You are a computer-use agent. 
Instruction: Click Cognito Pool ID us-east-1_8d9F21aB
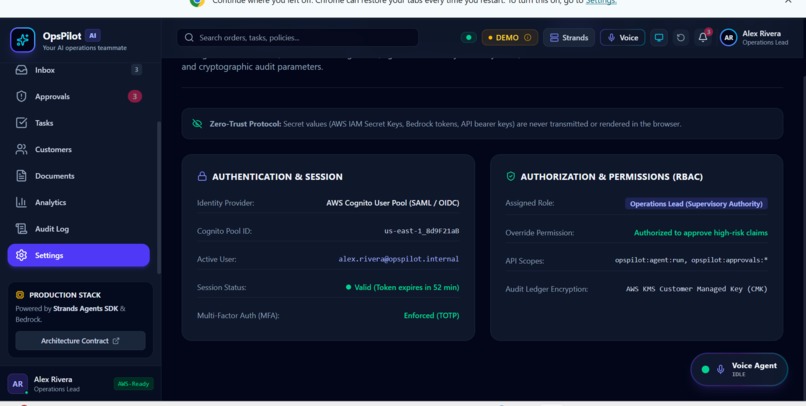(x=422, y=231)
